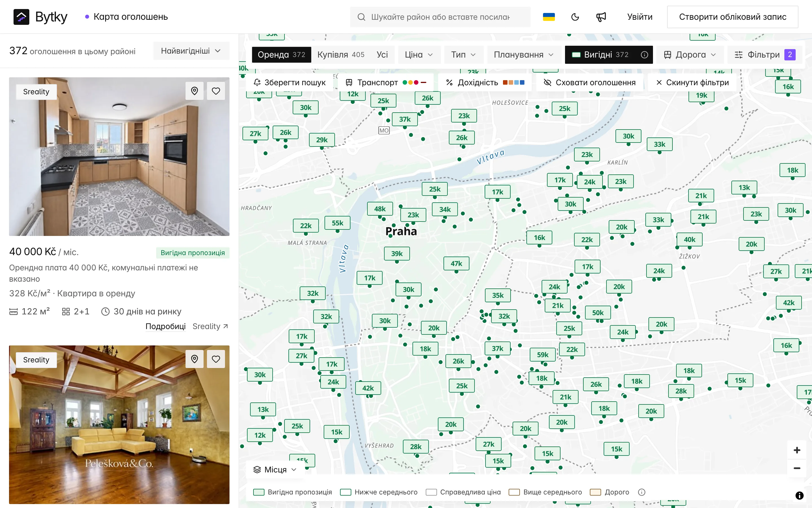Toggle dark mode moon icon

point(575,17)
